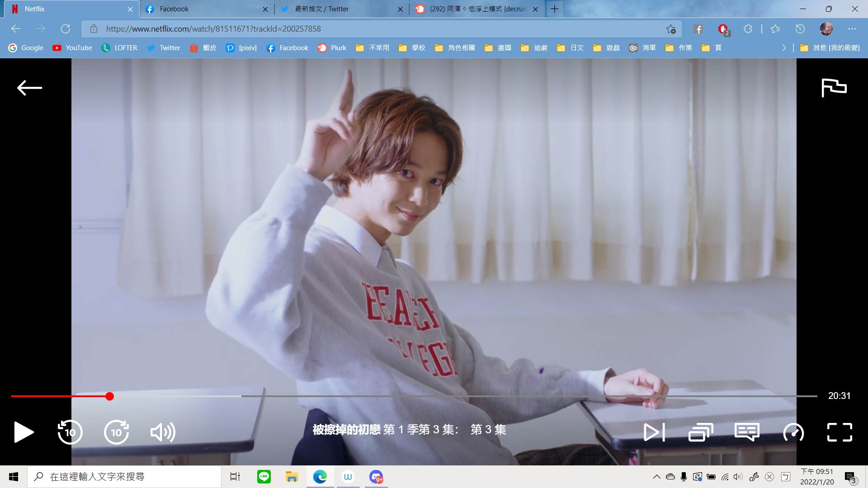Add this page to favorites
Screen dimensions: 868x488
tap(671, 29)
